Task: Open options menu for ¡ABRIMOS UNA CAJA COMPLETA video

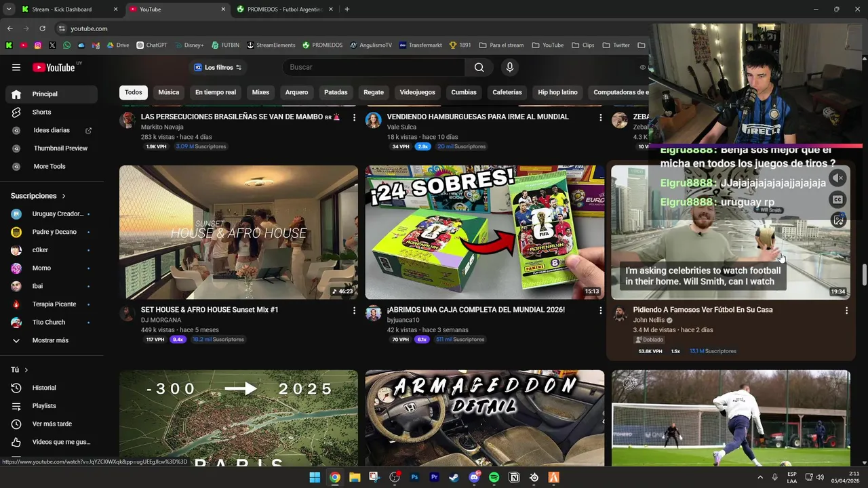Action: tap(600, 310)
